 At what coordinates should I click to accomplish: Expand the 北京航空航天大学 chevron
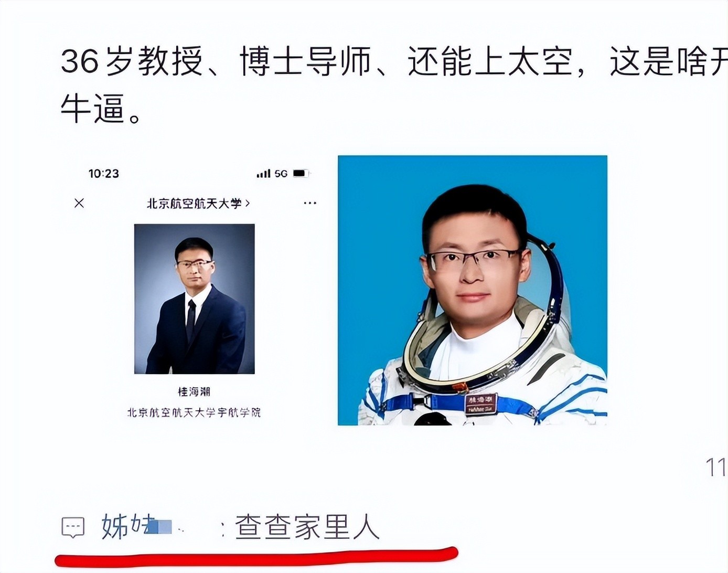coord(247,203)
